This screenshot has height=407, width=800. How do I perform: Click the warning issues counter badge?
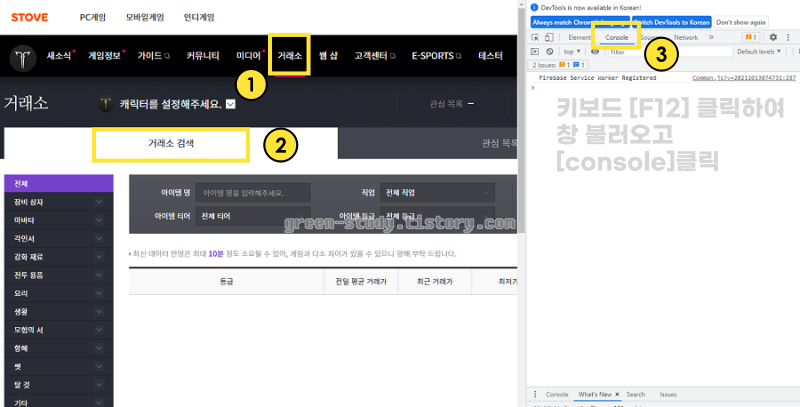point(751,37)
